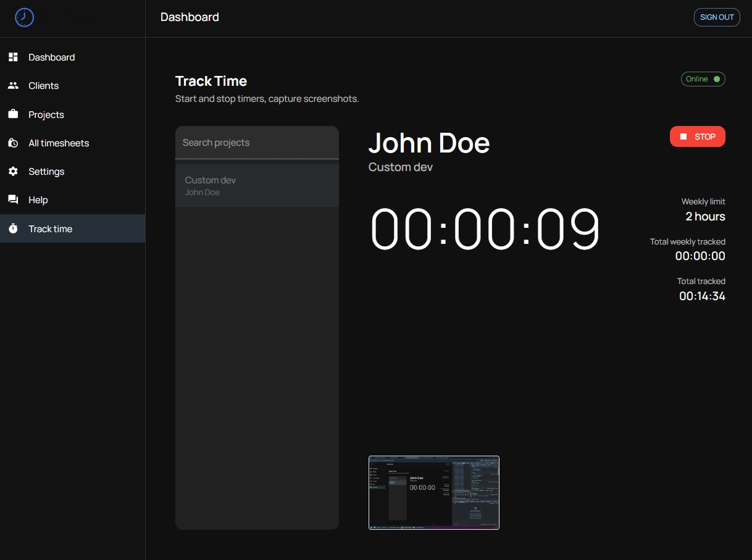
Task: Go to All timesheets menu label
Action: [59, 143]
